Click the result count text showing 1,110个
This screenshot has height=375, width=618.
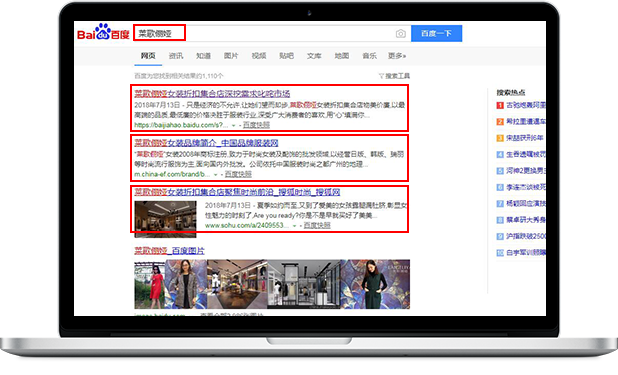pyautogui.click(x=179, y=76)
